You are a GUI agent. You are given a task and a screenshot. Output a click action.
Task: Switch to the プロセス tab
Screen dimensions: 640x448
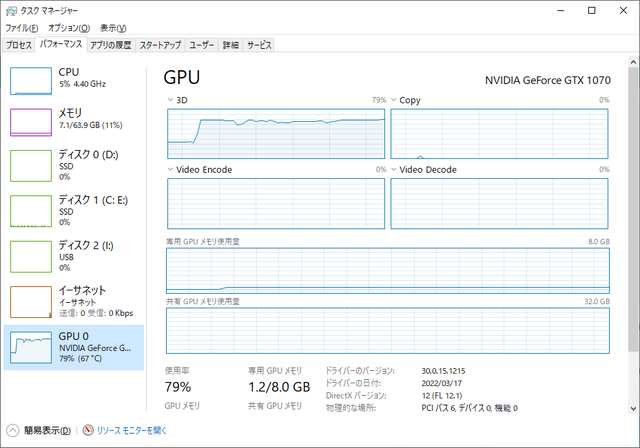[19, 45]
